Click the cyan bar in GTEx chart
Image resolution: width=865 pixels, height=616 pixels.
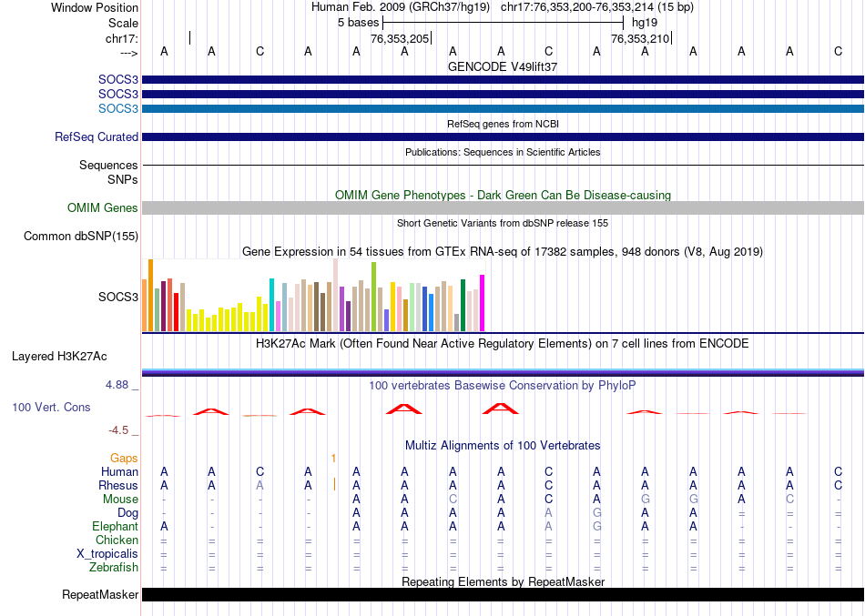[x=271, y=305]
